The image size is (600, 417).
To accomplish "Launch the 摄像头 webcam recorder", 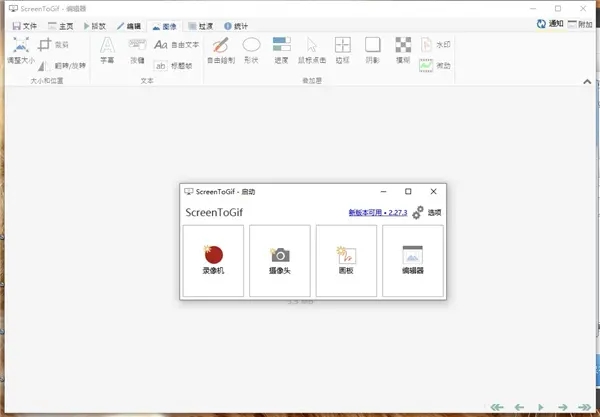I will point(279,260).
